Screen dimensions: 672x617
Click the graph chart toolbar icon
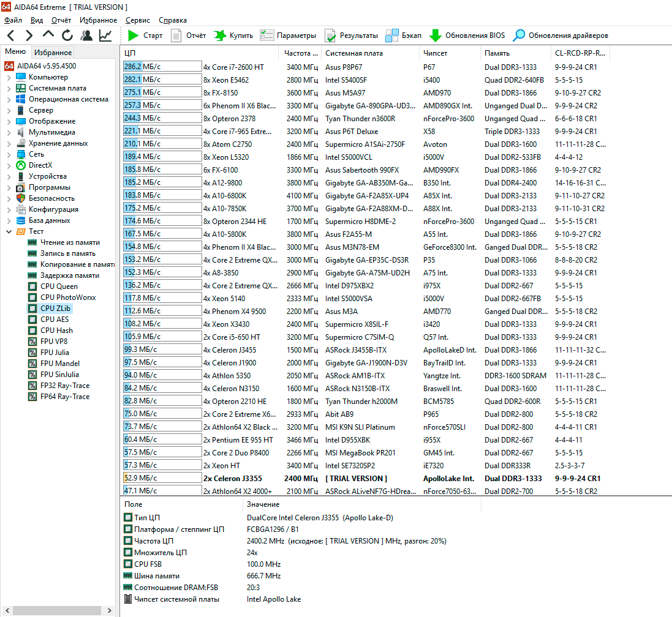(x=105, y=36)
